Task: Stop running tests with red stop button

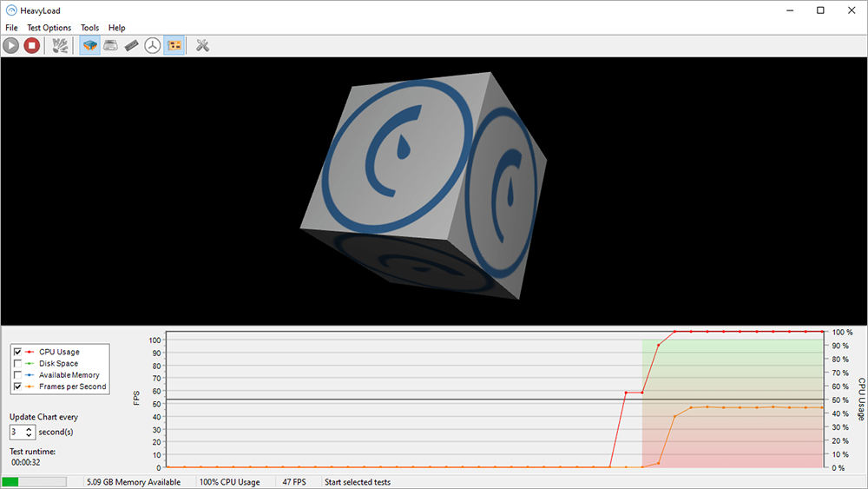Action: tap(31, 45)
